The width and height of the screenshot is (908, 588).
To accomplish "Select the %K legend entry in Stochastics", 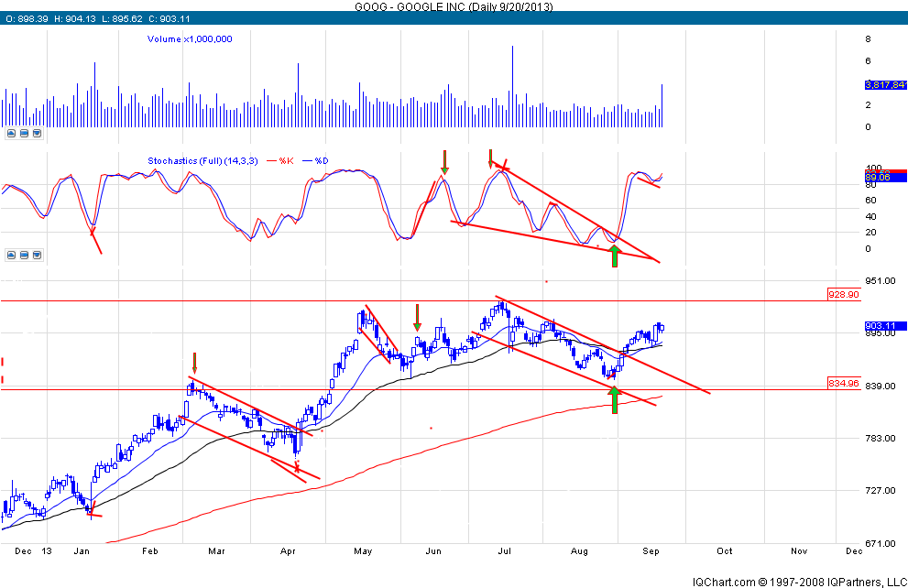I will click(285, 161).
